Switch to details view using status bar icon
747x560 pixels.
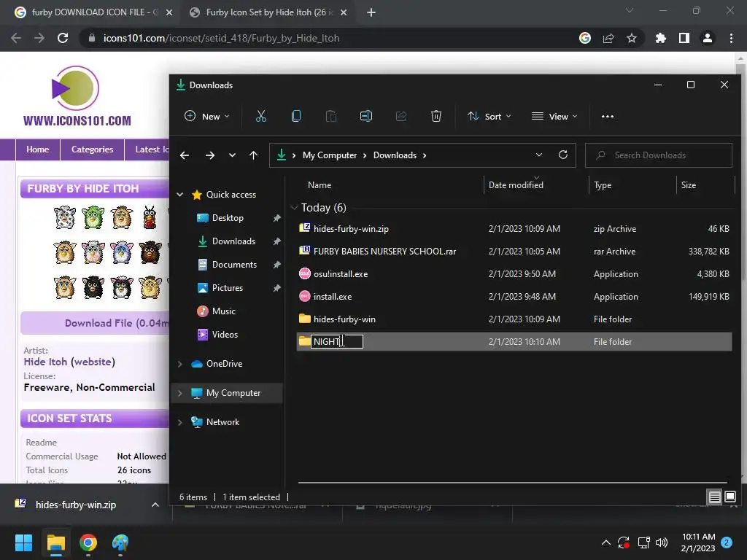click(x=715, y=497)
